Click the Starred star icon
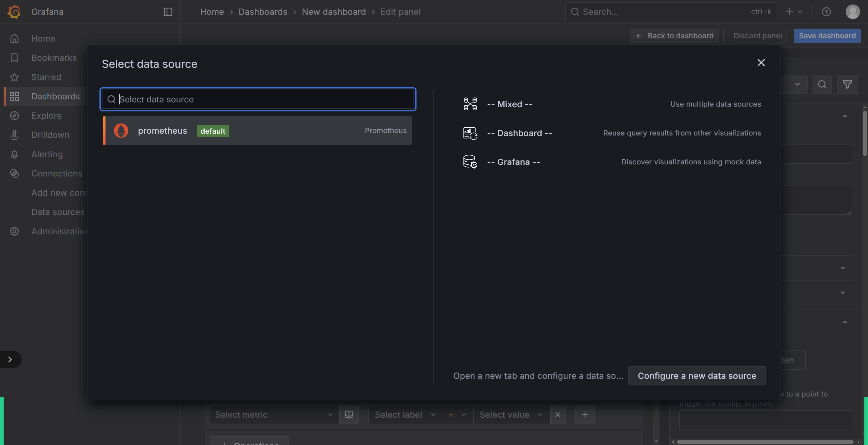Image resolution: width=868 pixels, height=445 pixels. coord(14,77)
